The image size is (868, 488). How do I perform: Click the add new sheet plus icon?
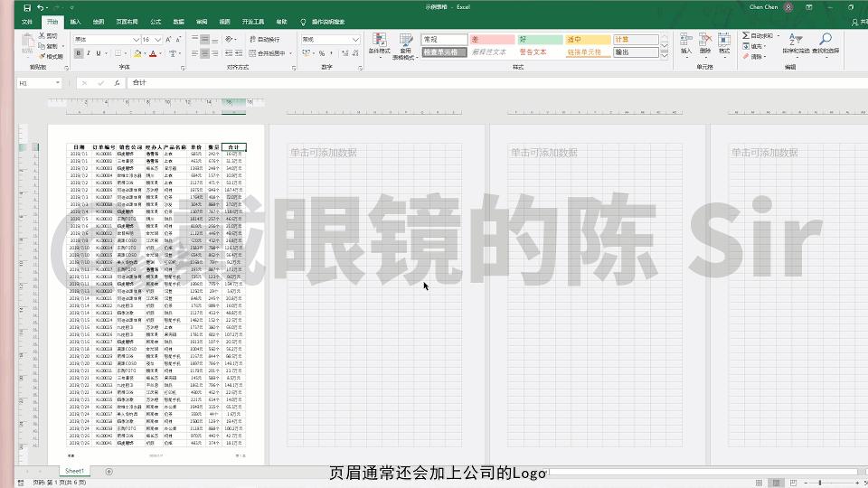(x=109, y=472)
